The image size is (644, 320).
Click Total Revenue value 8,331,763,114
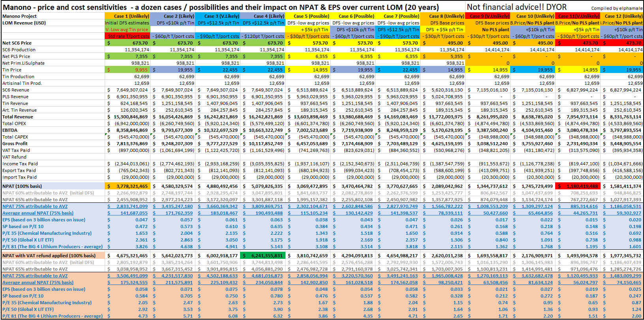pos(622,117)
